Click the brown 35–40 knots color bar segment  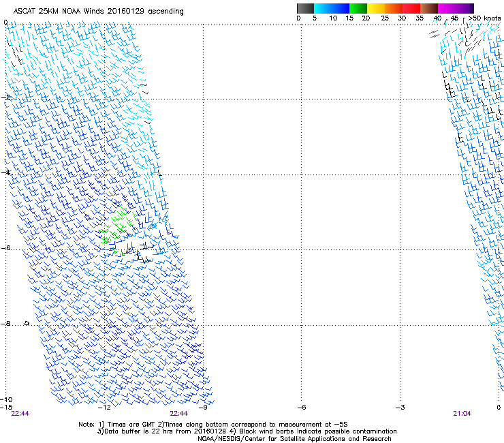click(429, 8)
